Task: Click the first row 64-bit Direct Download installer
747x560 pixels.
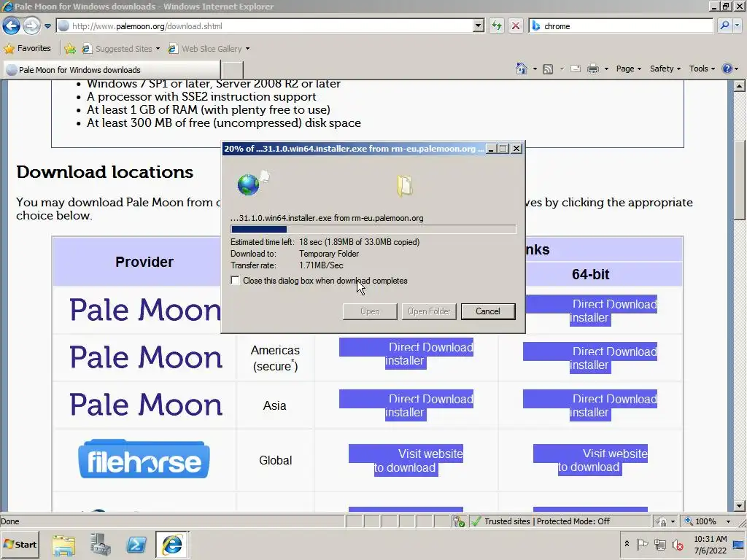Action: (591, 311)
